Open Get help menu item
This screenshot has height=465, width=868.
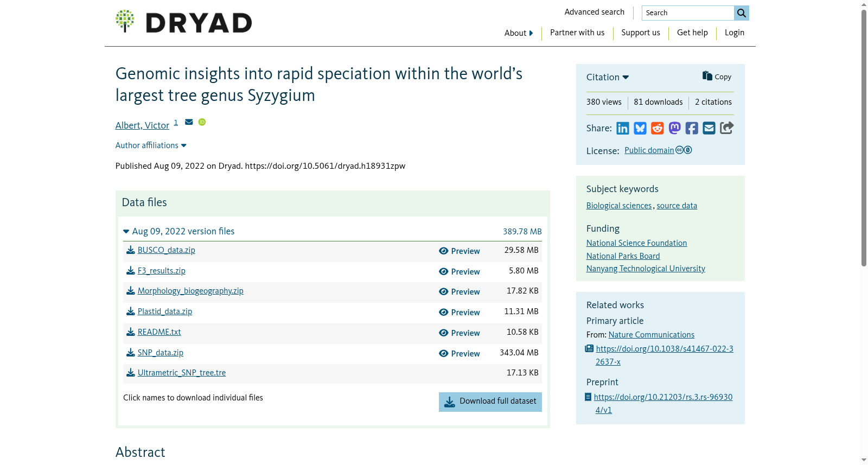coord(692,33)
